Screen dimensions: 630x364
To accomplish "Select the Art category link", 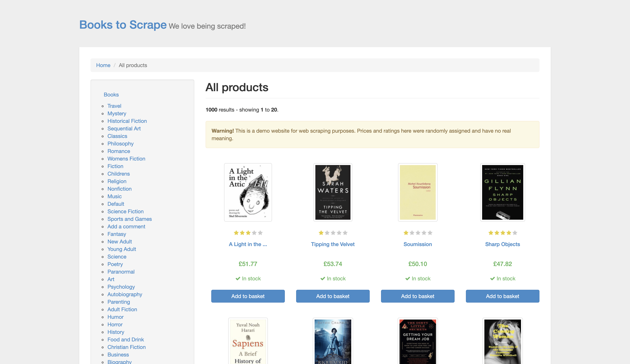I will tap(111, 279).
